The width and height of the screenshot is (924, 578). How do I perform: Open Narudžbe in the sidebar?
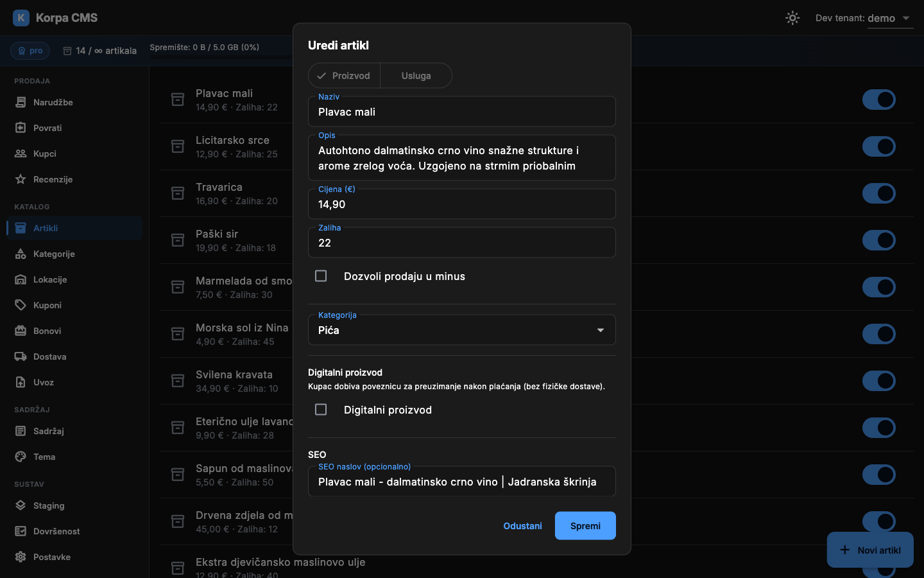(74, 102)
